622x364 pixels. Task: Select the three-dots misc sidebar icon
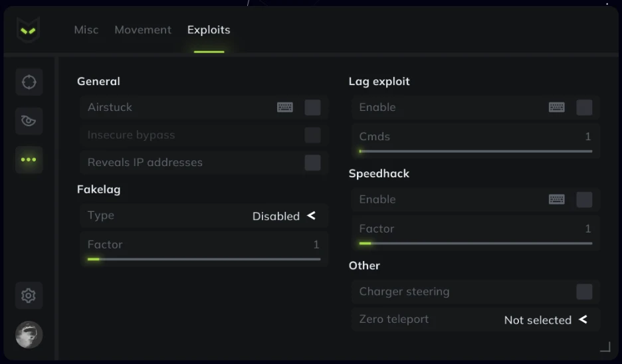tap(29, 160)
